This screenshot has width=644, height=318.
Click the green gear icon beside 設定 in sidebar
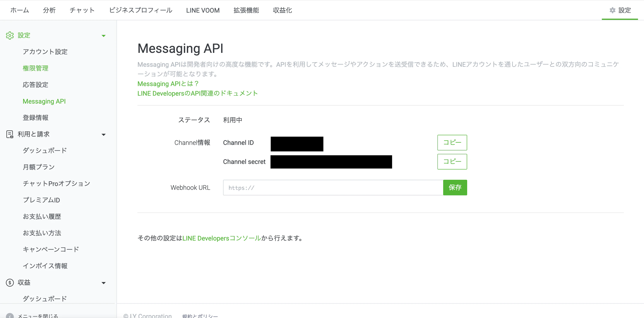pos(10,36)
